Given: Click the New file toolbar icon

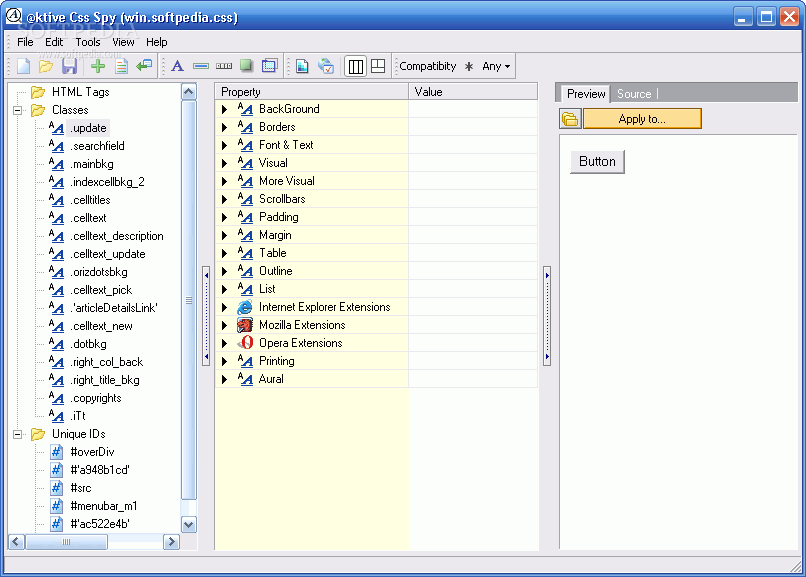Looking at the screenshot, I should [24, 66].
